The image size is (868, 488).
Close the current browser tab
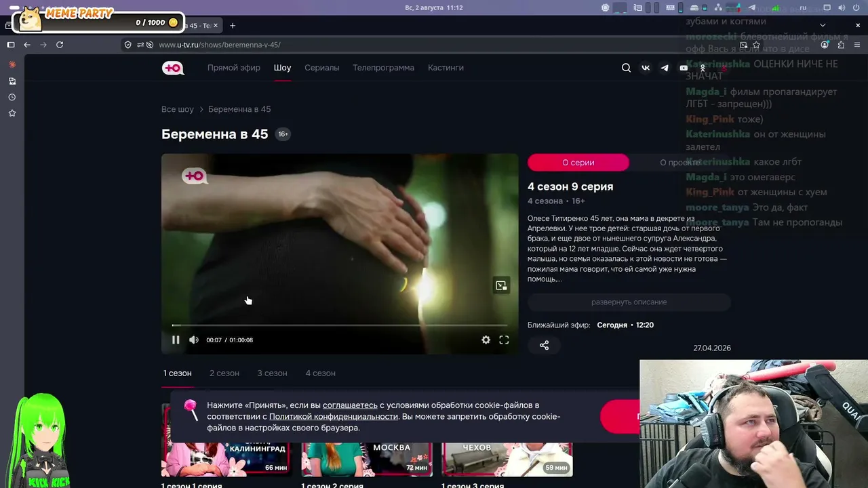point(216,26)
